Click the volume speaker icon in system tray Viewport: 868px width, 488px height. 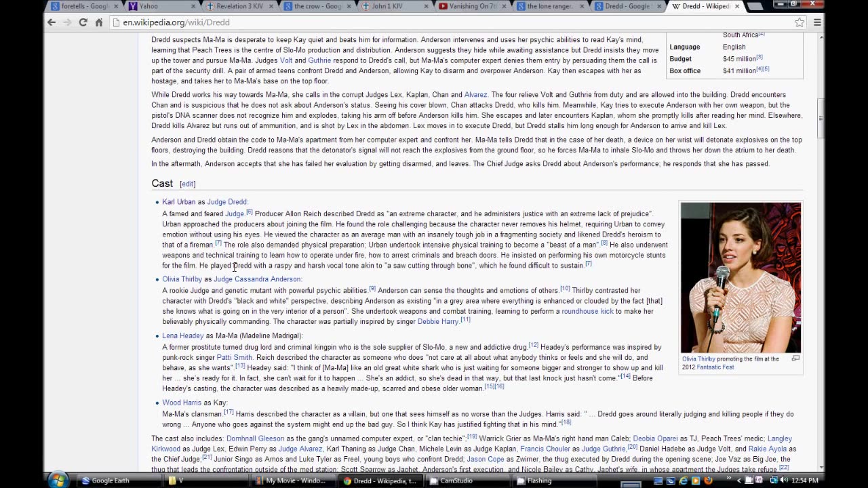(784, 481)
